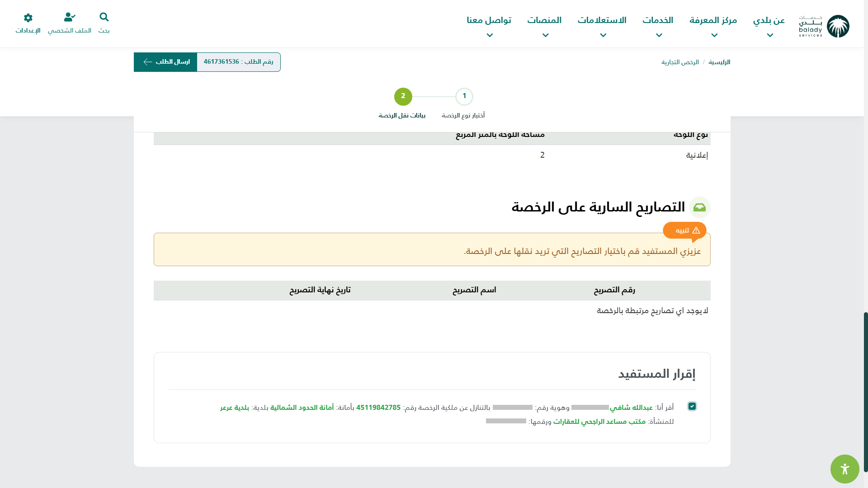Open the accessibility widget button
Screen dimensions: 868x488
(x=844, y=469)
